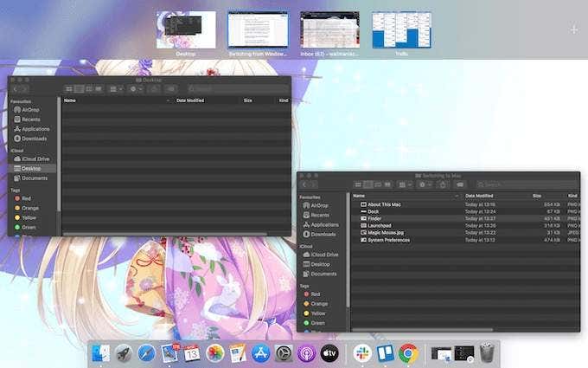
Task: Switch Switching to Mac window to column view
Action: (x=378, y=184)
